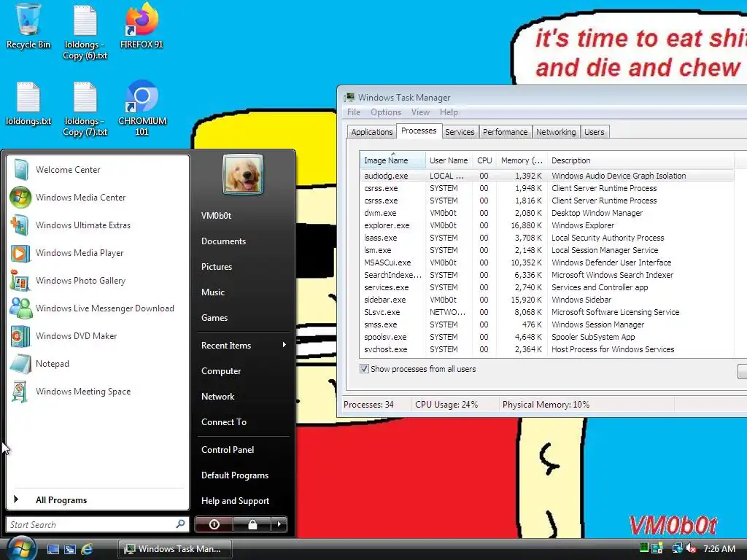
Task: Launch CHROMIUM 101 desktop shortcut
Action: [x=142, y=109]
